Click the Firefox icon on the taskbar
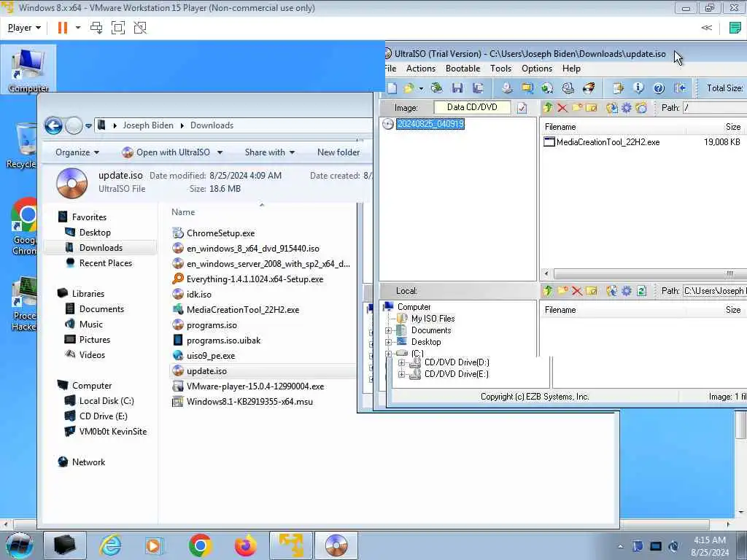This screenshot has width=747, height=560. click(245, 545)
